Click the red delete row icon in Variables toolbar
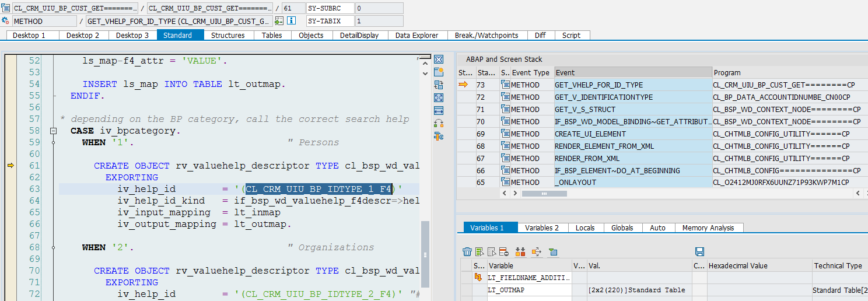The width and height of the screenshot is (868, 301). pyautogui.click(x=504, y=251)
